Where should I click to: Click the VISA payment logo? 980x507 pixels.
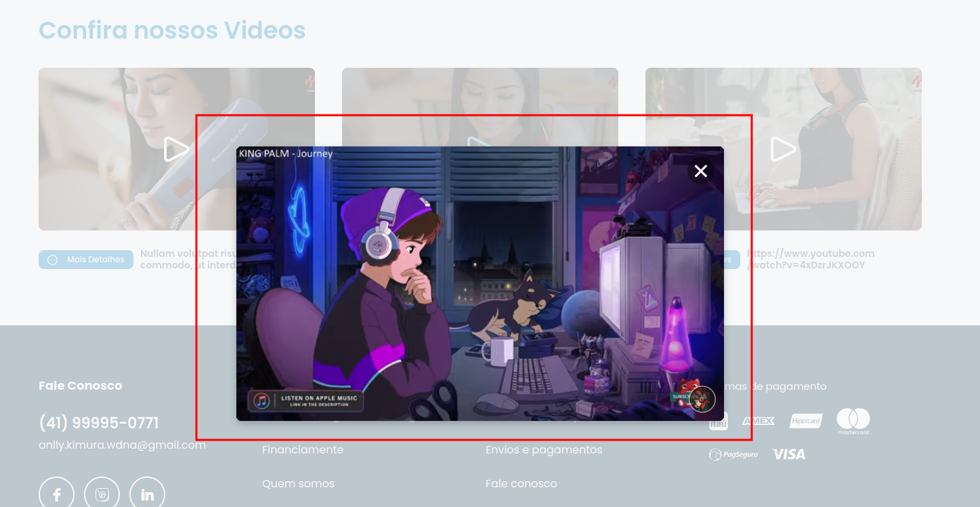coord(789,454)
